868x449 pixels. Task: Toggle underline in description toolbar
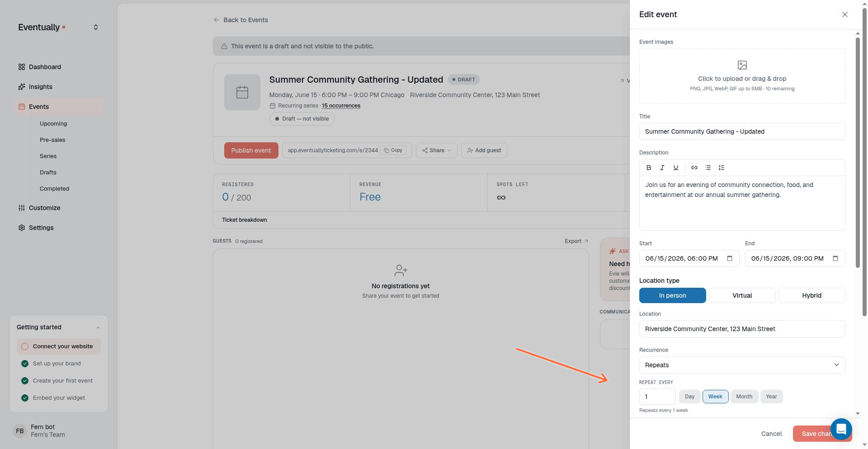point(676,168)
